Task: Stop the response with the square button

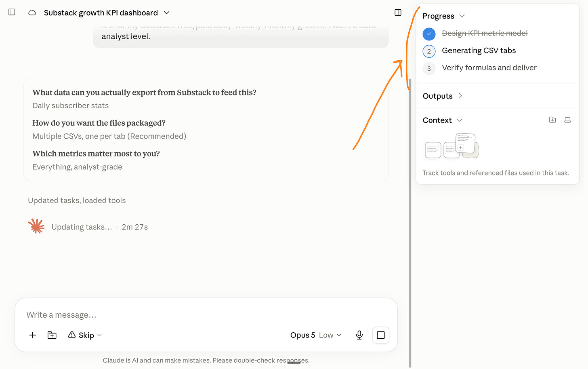Action: point(380,335)
